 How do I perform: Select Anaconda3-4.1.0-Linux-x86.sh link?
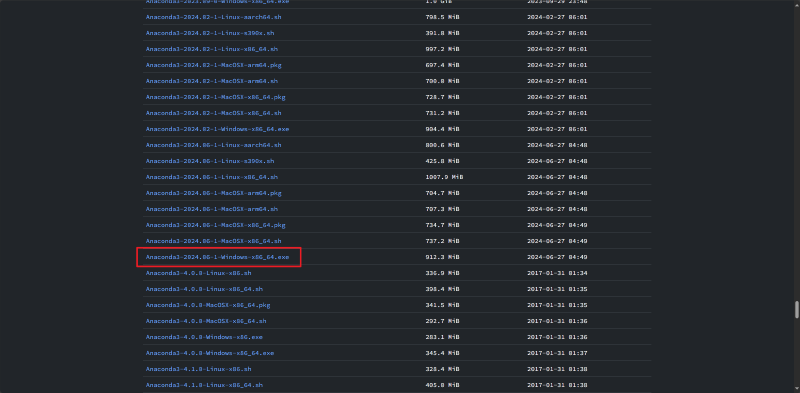(198, 369)
